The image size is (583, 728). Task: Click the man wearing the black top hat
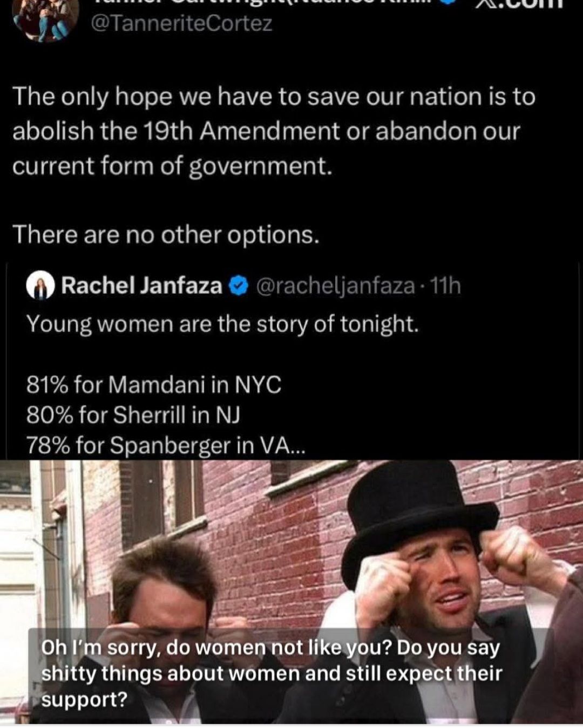tap(432, 567)
